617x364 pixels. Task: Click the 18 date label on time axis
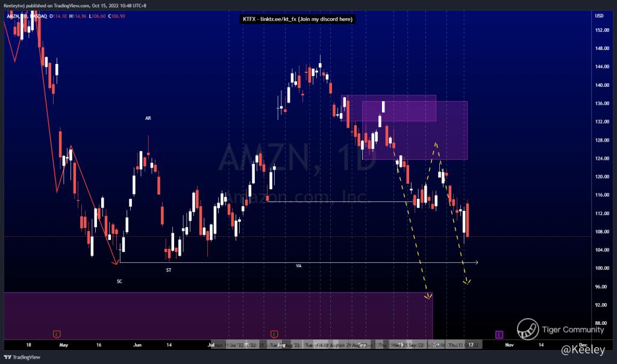coord(29,345)
